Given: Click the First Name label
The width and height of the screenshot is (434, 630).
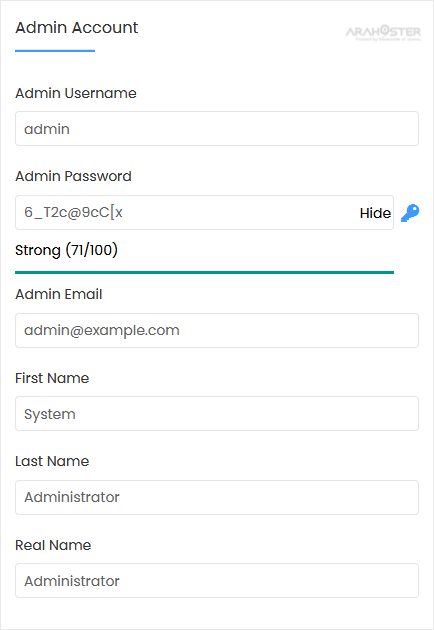Looking at the screenshot, I should click(52, 378).
